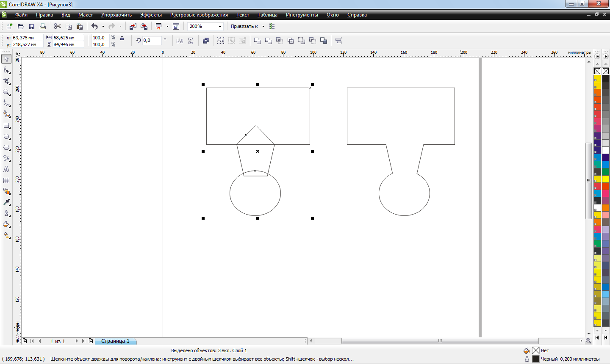This screenshot has width=610, height=364.
Task: Click the Import icon
Action: (133, 26)
